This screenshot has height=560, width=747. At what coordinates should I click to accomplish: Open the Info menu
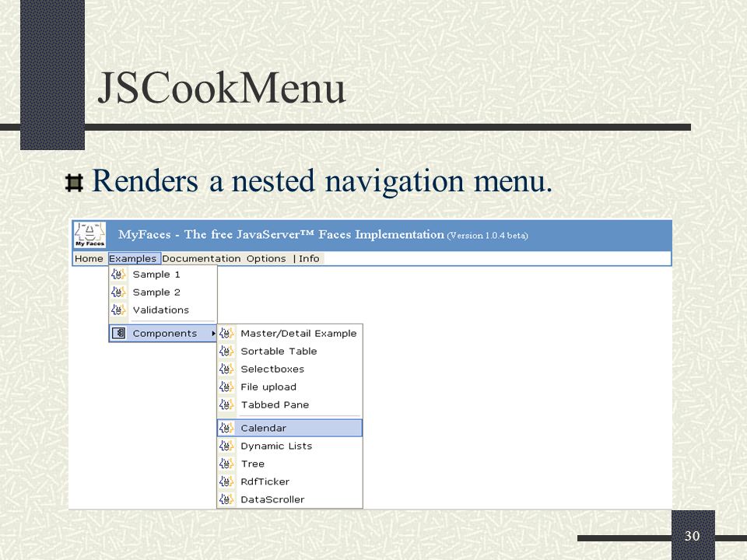(x=309, y=258)
